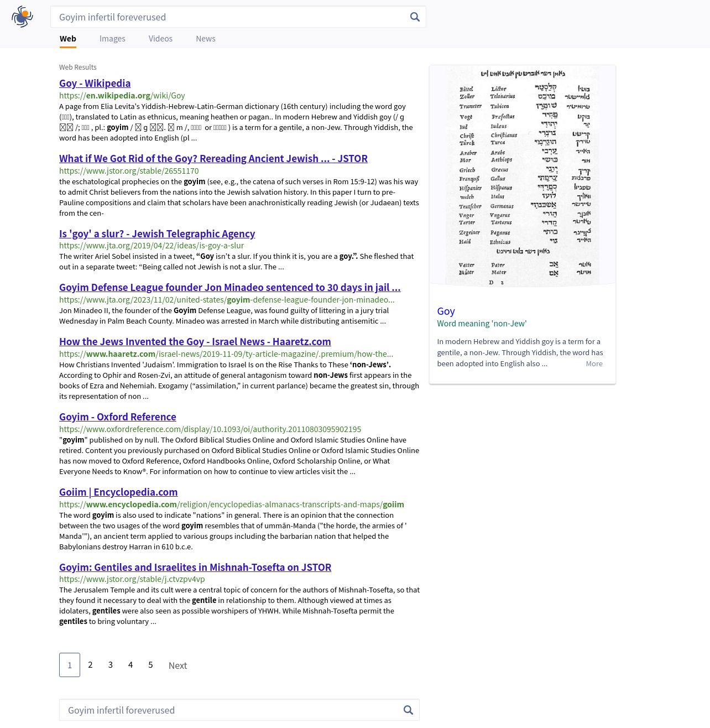The image size is (710, 728).
Task: Open the jta.org is-goy-a-slur URL
Action: click(152, 246)
